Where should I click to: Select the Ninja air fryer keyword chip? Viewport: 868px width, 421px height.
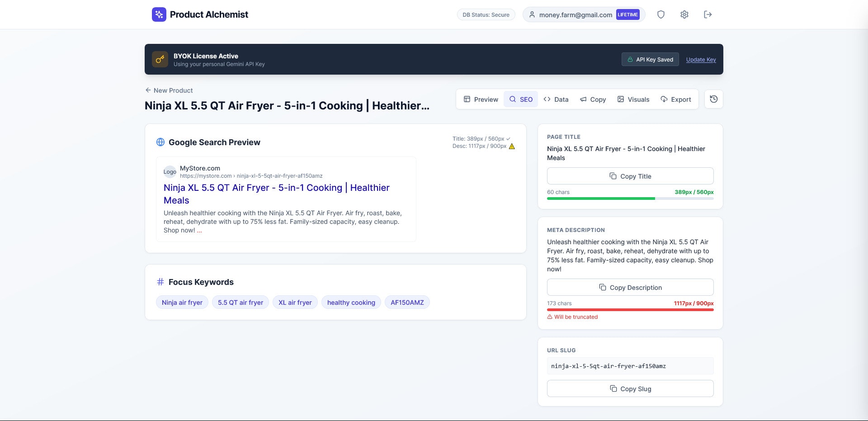[182, 302]
